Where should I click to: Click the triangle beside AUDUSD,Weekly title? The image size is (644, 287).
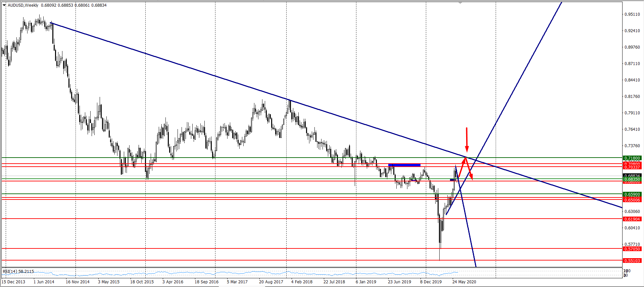pyautogui.click(x=4, y=5)
